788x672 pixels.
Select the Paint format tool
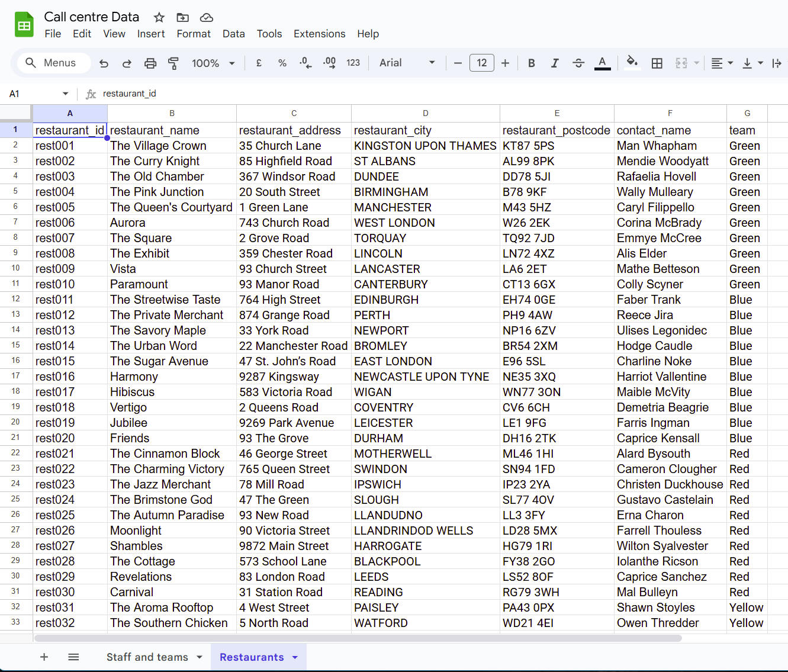pyautogui.click(x=173, y=63)
